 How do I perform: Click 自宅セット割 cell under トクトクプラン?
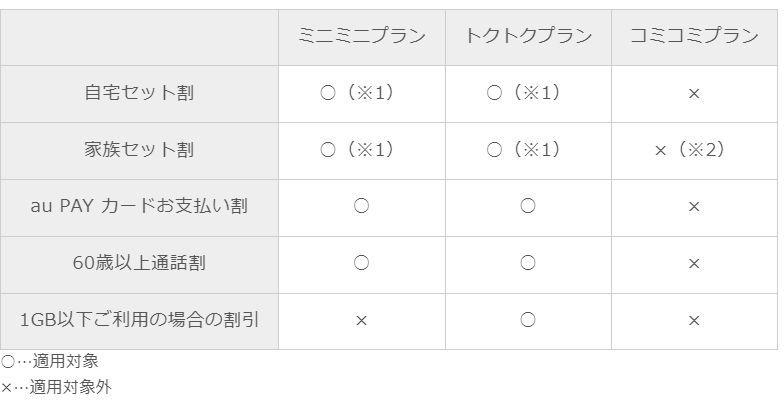pyautogui.click(x=528, y=93)
